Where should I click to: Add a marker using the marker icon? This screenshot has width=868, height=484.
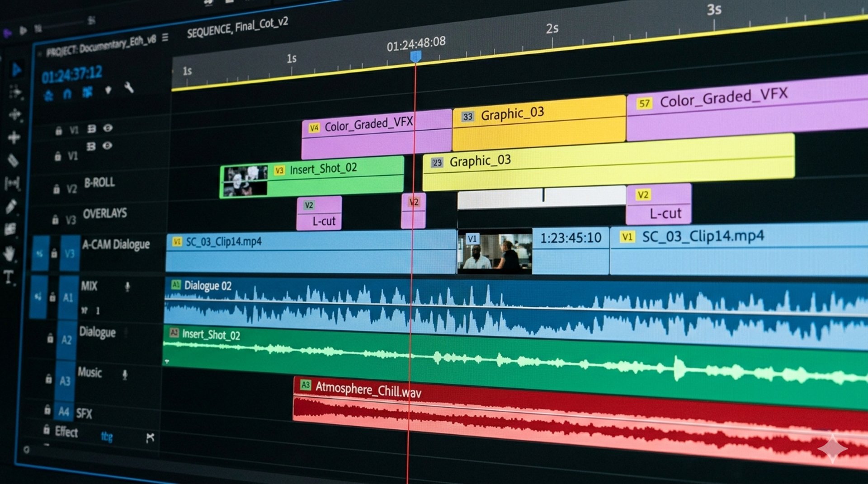coord(108,90)
